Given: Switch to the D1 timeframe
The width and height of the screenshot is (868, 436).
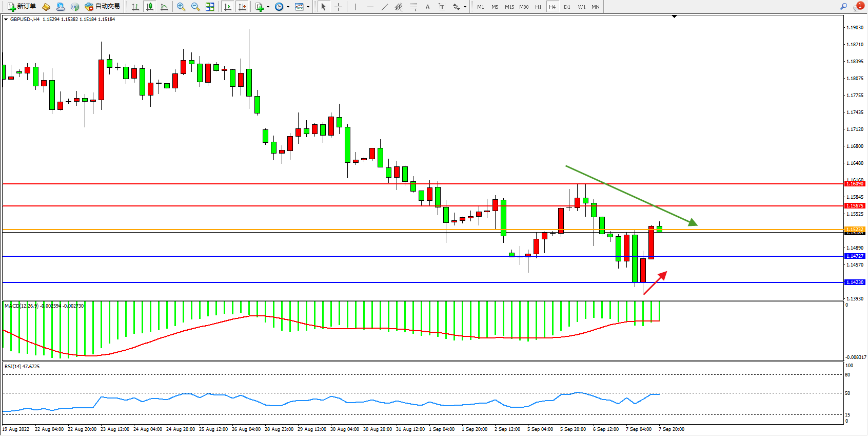Looking at the screenshot, I should (x=567, y=7).
